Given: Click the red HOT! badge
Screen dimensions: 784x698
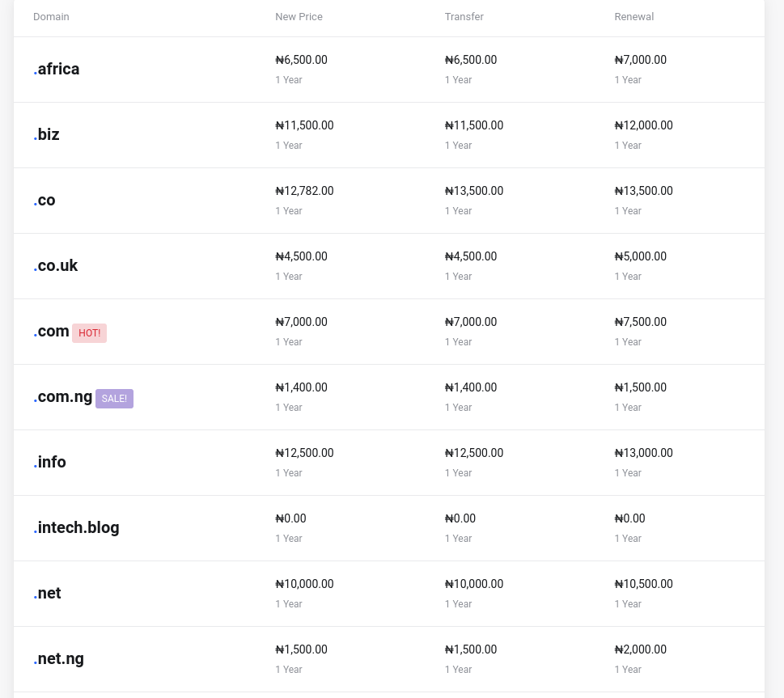Looking at the screenshot, I should click(x=89, y=333).
